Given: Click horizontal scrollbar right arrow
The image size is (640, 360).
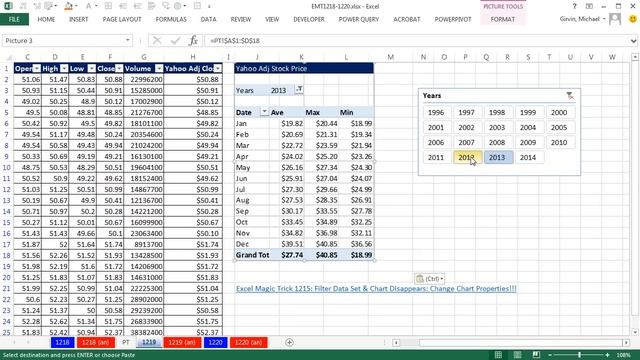Looking at the screenshot, I should coord(626,342).
